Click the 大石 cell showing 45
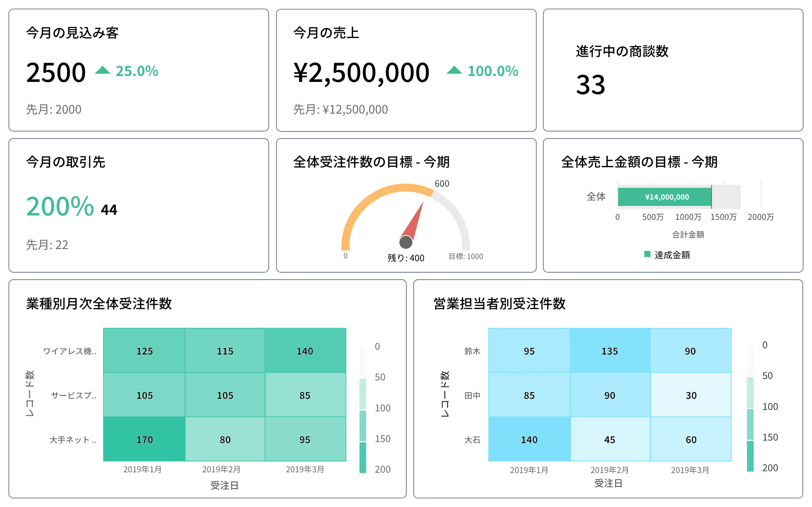 click(x=610, y=439)
